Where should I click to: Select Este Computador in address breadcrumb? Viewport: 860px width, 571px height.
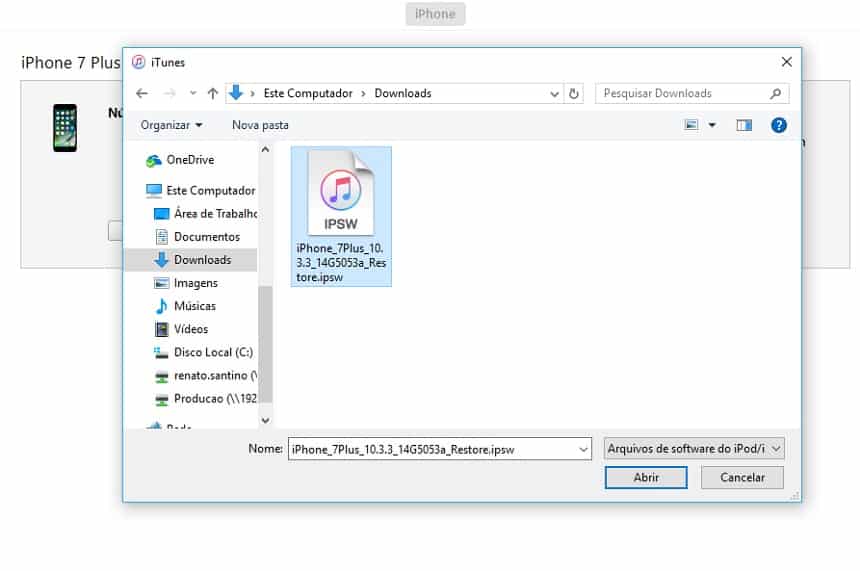tap(308, 93)
